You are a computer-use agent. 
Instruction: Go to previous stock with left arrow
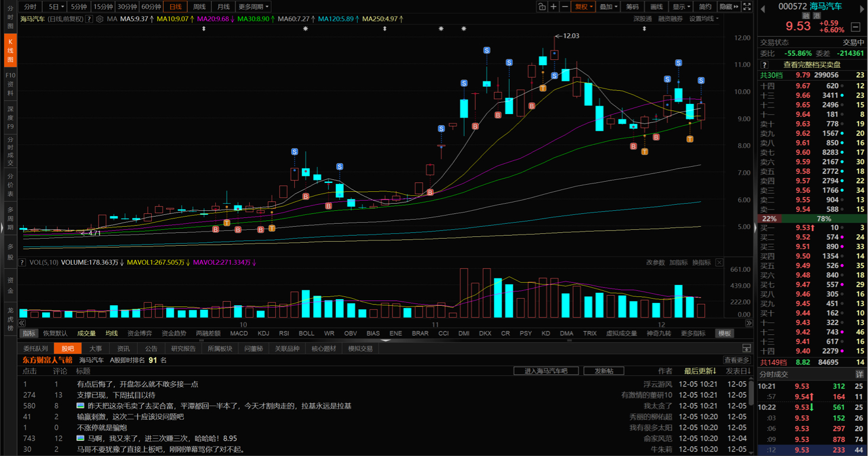click(763, 8)
